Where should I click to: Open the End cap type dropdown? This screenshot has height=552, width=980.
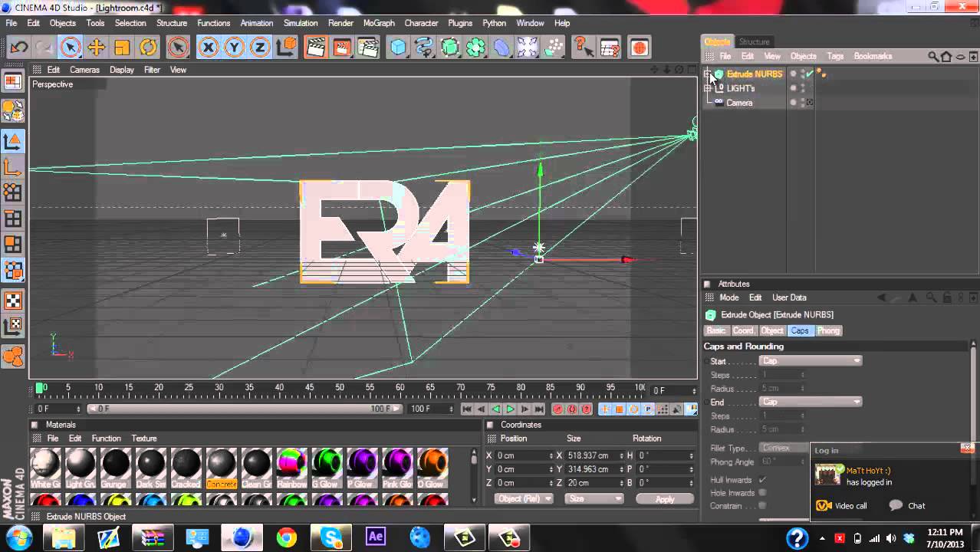(x=811, y=402)
